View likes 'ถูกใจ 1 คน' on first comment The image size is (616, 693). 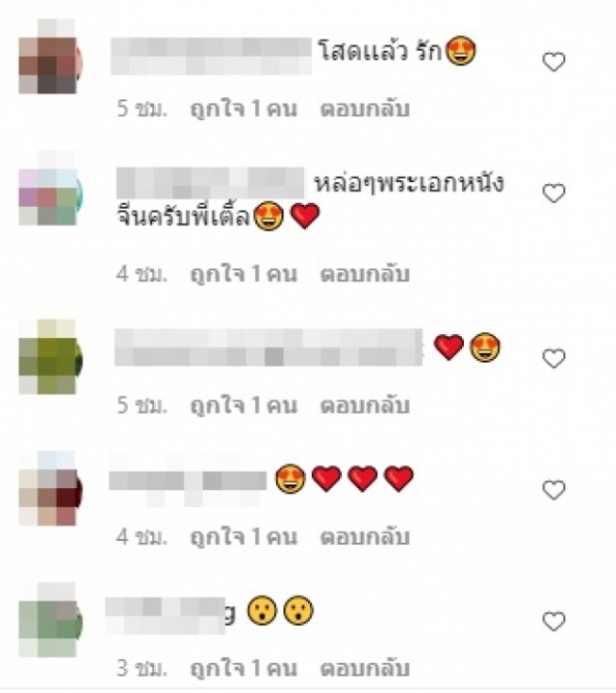244,109
